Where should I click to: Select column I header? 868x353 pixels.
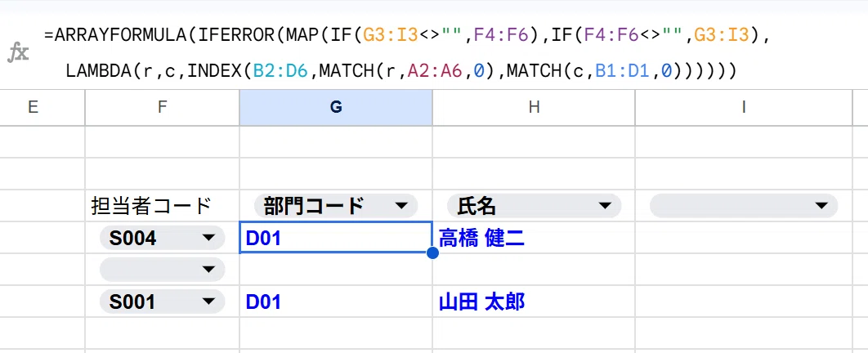744,107
